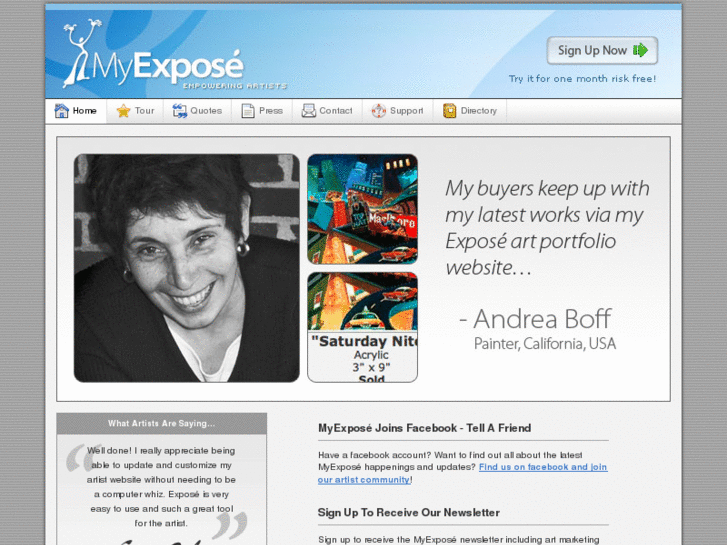Click the MyExposé Empowering Artists wordmark
Viewport: 727px width, 545px height.
(x=189, y=70)
